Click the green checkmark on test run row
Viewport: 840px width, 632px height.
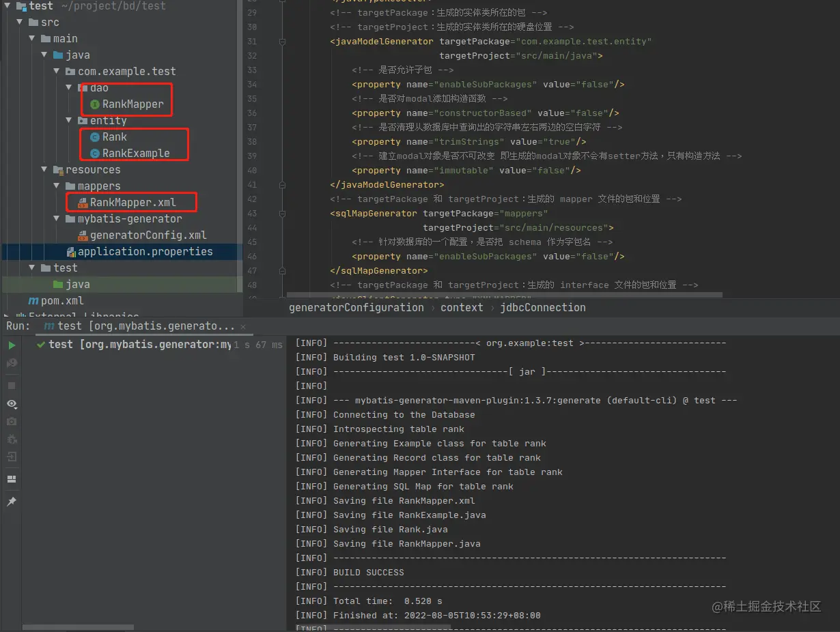41,345
